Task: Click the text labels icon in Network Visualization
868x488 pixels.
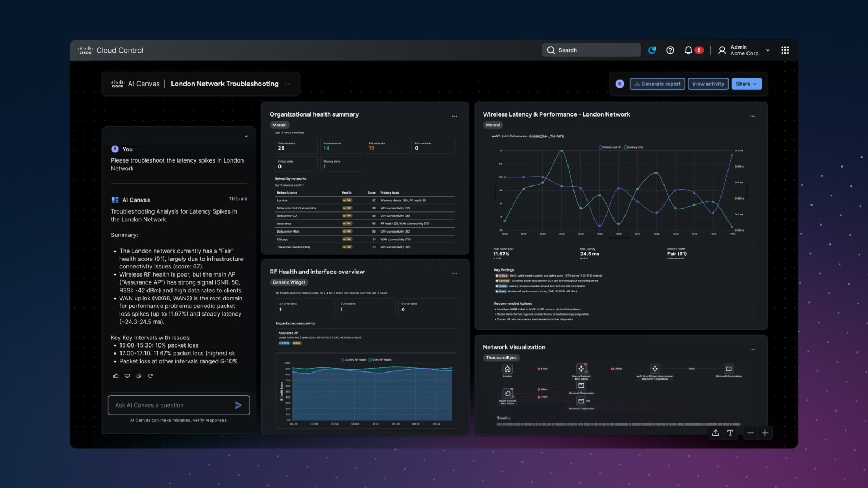Action: pos(731,433)
